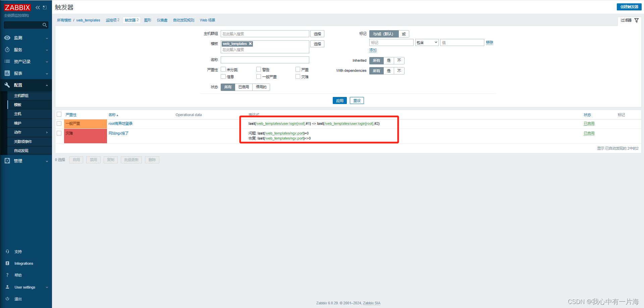The height and width of the screenshot is (308, 644).
Task: Expand the User settings chevron
Action: tap(47, 287)
